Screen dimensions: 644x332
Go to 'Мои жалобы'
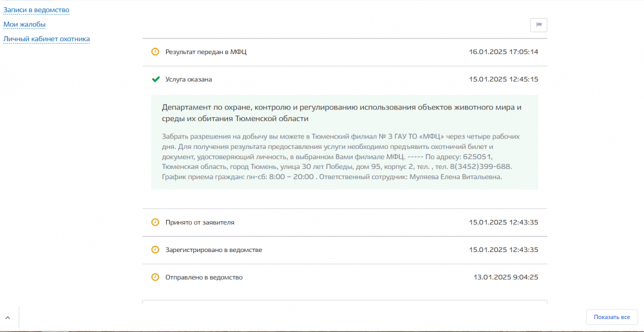click(24, 24)
